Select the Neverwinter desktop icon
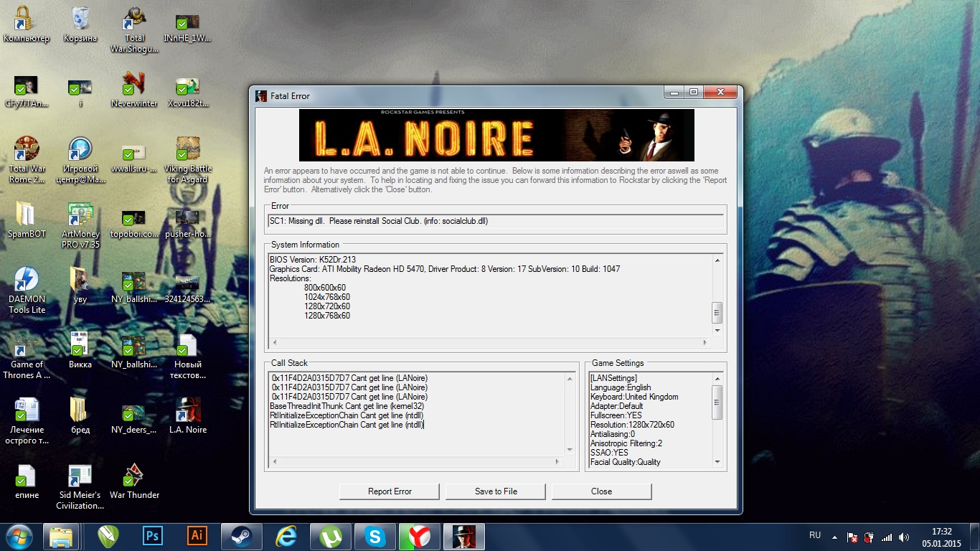The width and height of the screenshot is (980, 551). tap(134, 89)
